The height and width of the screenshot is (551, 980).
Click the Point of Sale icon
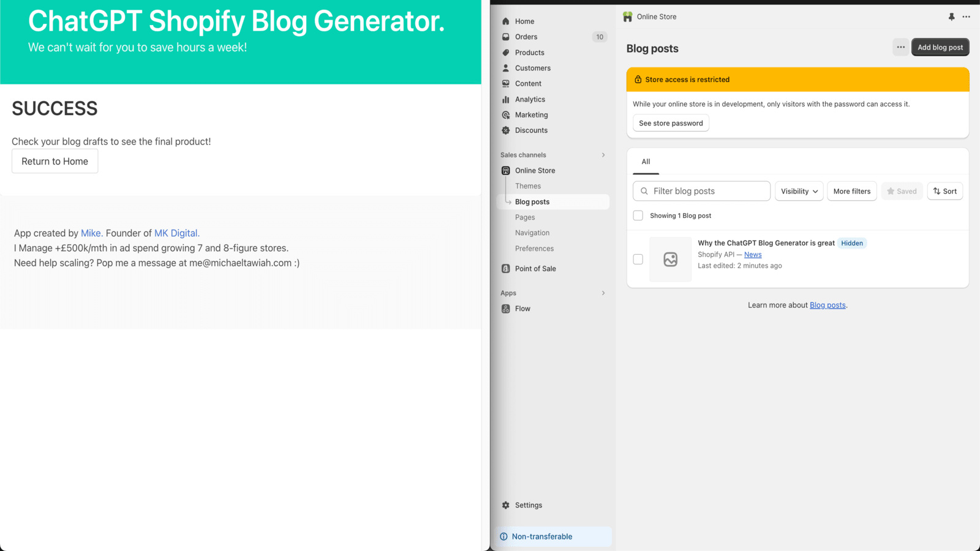[506, 269]
